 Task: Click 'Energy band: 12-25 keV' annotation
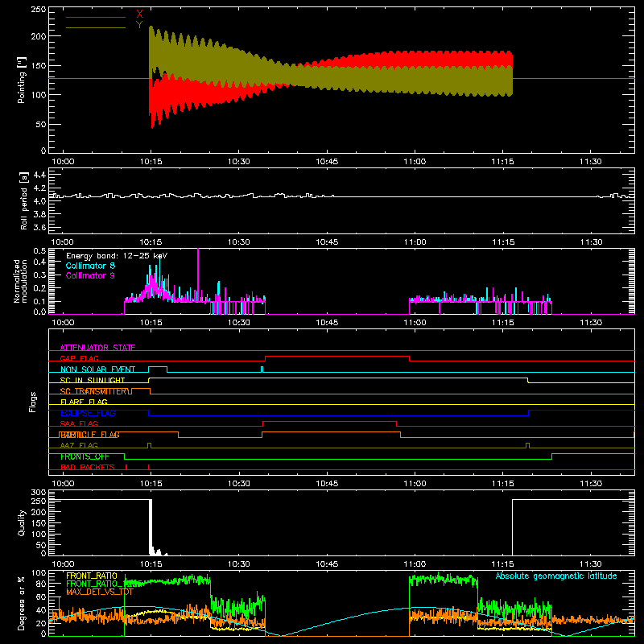coord(117,256)
